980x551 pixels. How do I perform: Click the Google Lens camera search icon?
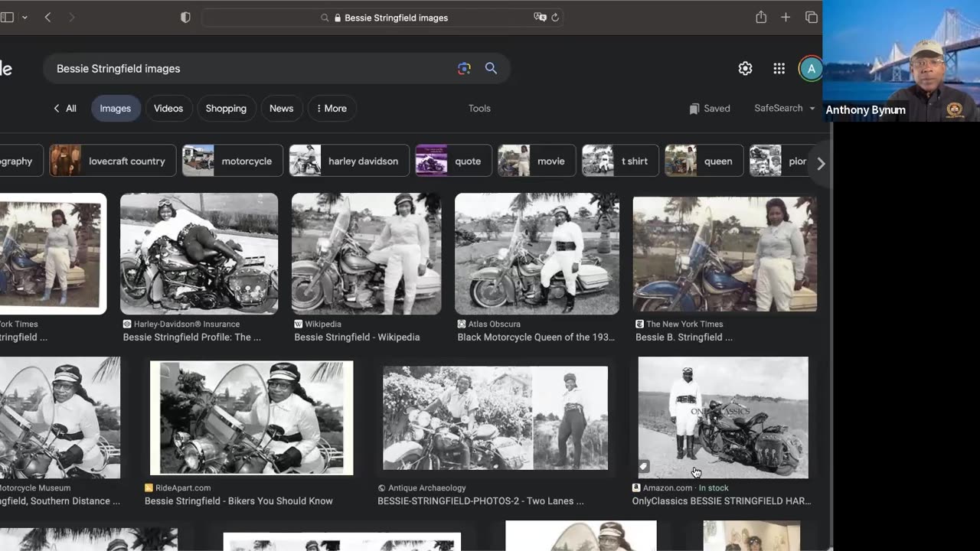click(464, 69)
